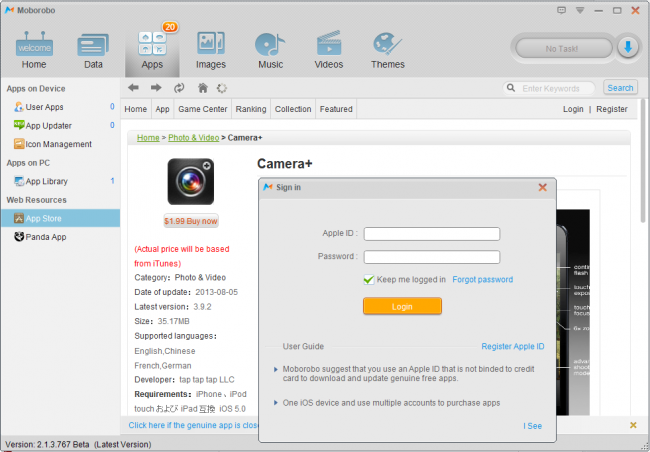Click the Home breadcrumb link
Viewport: 650px width, 452px height.
(x=148, y=138)
